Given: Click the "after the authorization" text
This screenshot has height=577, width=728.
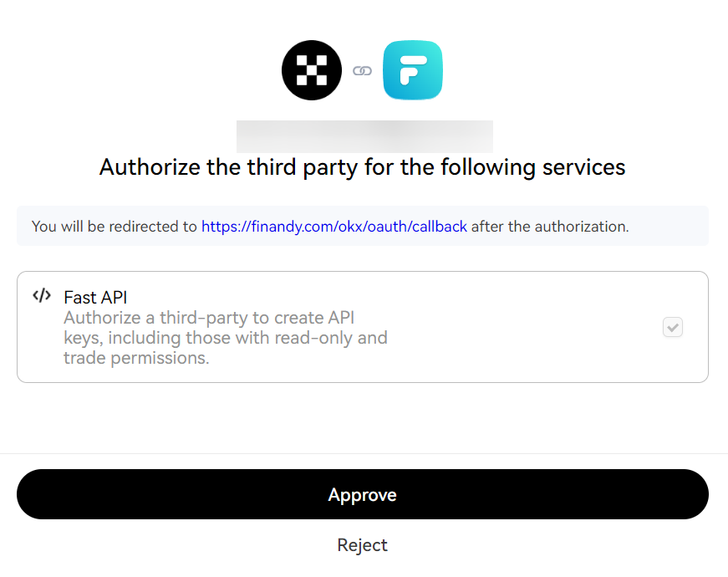Looking at the screenshot, I should point(550,226).
